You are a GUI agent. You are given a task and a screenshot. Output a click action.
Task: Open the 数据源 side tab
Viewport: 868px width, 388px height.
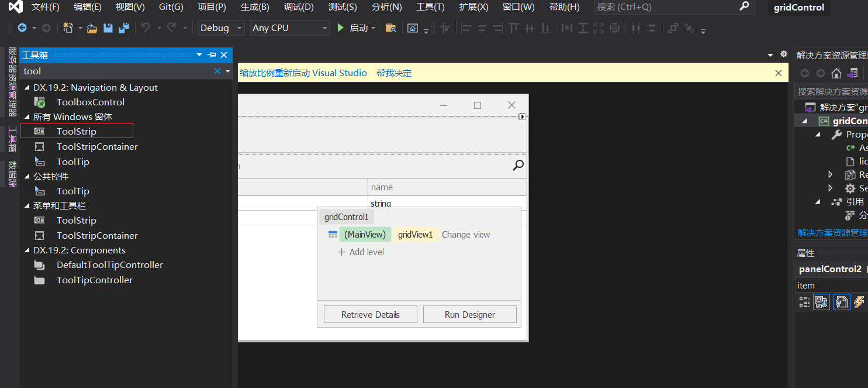[x=12, y=174]
